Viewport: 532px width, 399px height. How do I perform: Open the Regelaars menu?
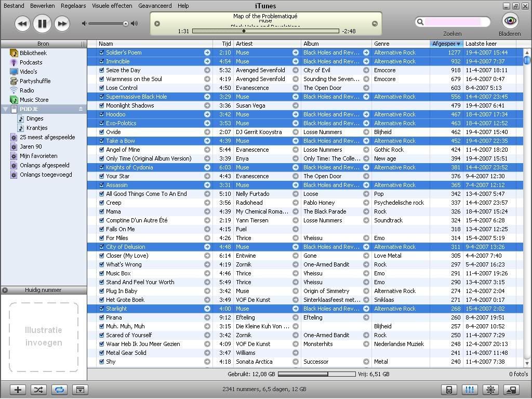73,6
